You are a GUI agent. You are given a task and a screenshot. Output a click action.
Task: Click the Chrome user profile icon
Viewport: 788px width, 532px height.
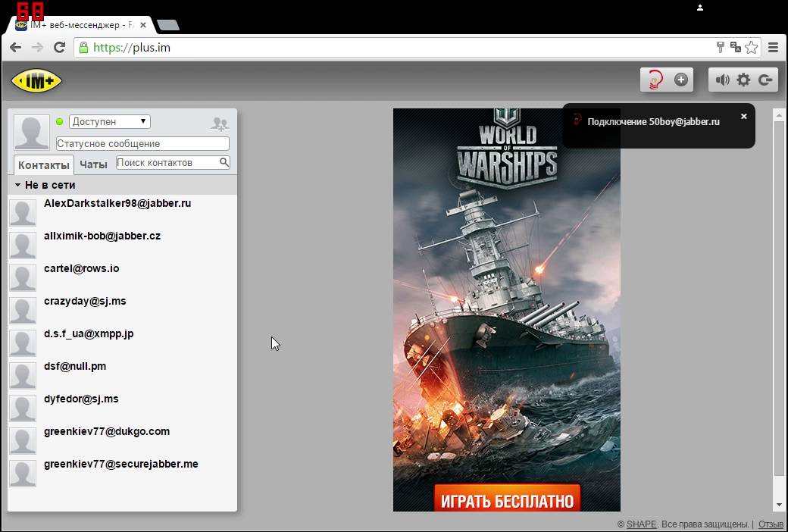pos(699,8)
